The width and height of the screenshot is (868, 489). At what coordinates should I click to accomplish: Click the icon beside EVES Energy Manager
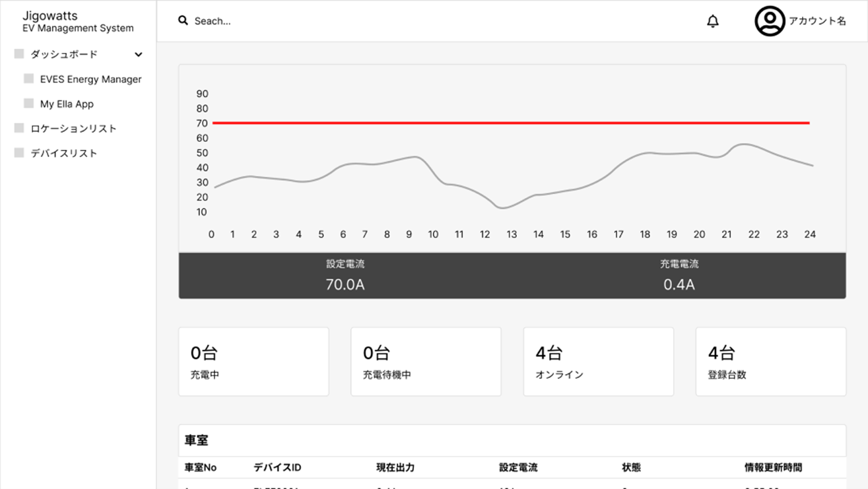29,79
